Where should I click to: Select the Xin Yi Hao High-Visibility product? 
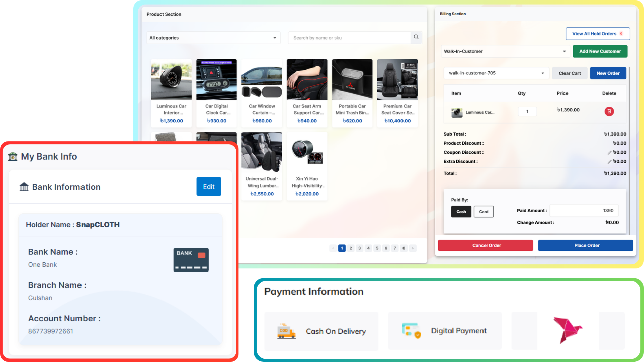click(x=307, y=166)
